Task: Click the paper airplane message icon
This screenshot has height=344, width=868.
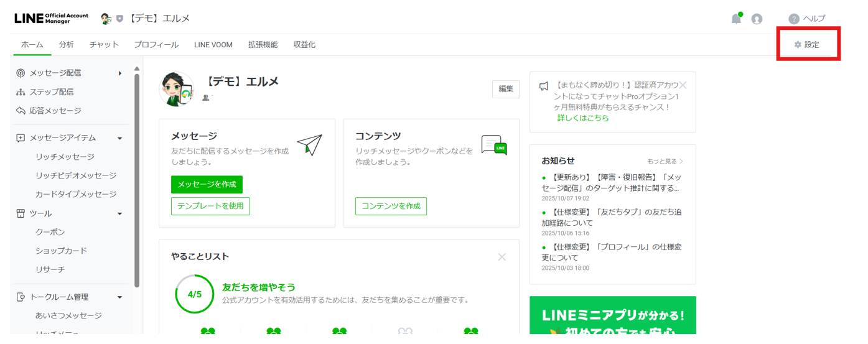Action: pyautogui.click(x=309, y=144)
